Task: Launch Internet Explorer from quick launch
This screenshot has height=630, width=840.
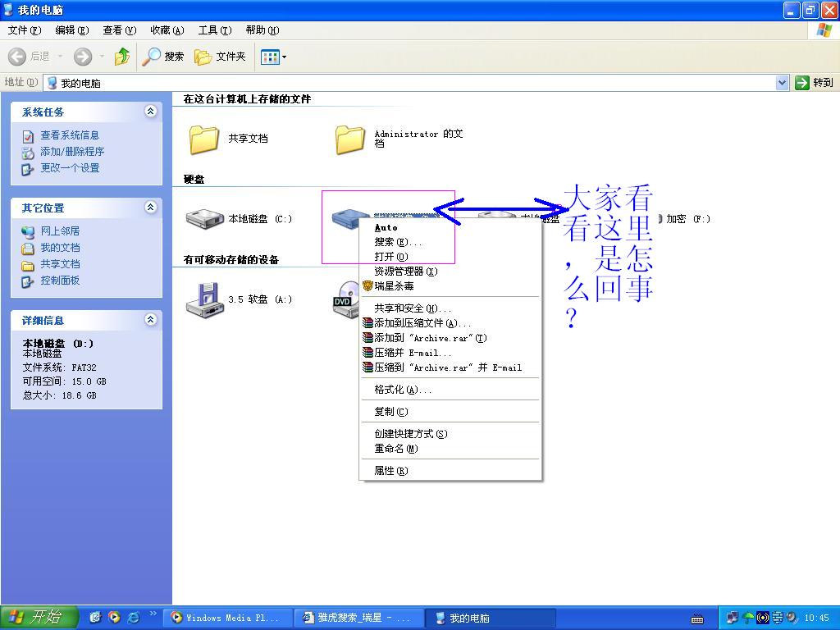Action: click(x=134, y=618)
